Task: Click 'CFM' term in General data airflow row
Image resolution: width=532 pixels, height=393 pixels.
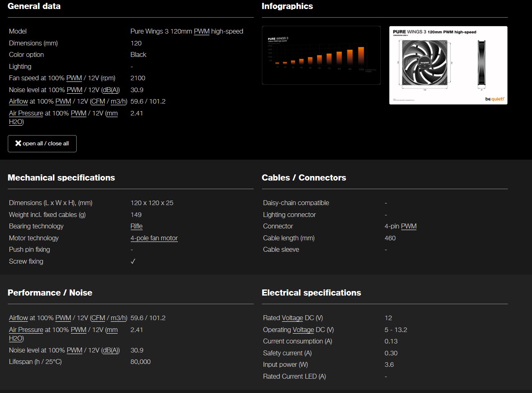Action: (98, 102)
